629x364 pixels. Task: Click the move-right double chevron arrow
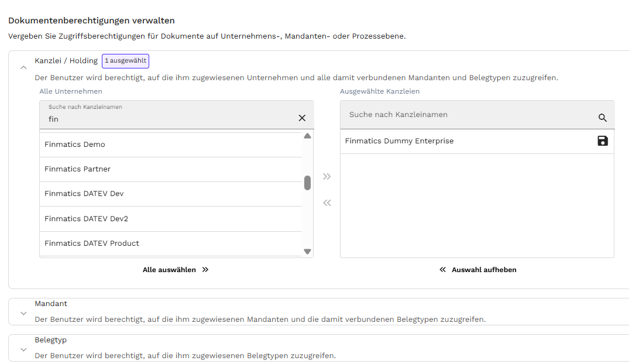click(x=327, y=177)
